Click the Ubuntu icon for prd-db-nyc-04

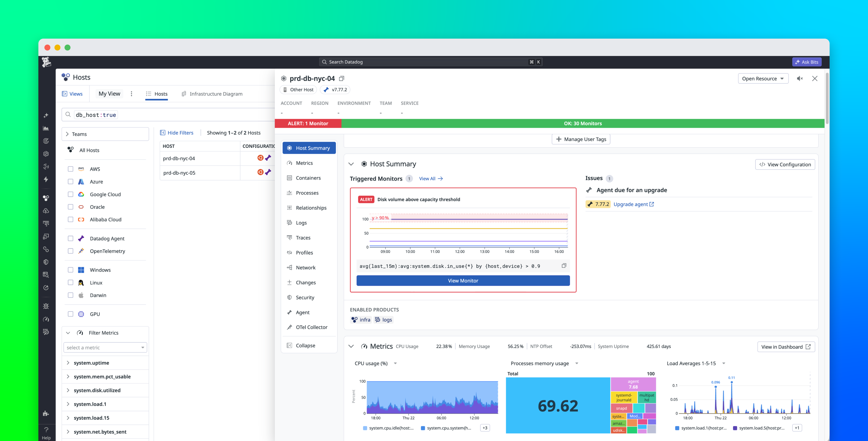(x=260, y=158)
